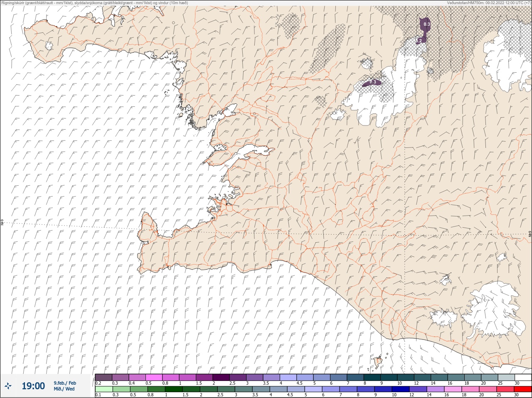
Task: Click the purple 0.3 contour on the central glacier
Action: click(372, 83)
